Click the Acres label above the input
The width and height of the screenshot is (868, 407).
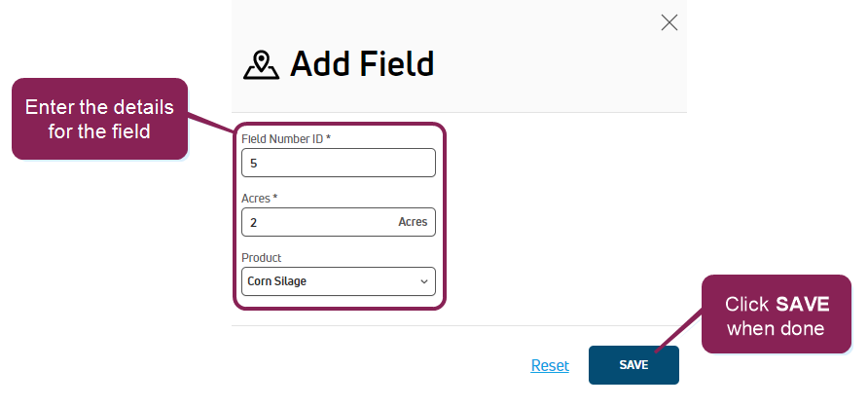coord(260,199)
